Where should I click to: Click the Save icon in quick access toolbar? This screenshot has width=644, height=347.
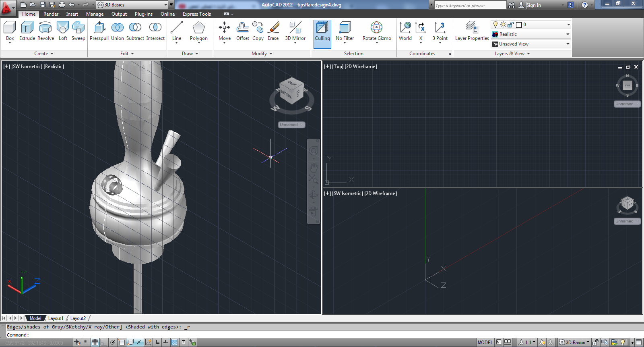43,4
